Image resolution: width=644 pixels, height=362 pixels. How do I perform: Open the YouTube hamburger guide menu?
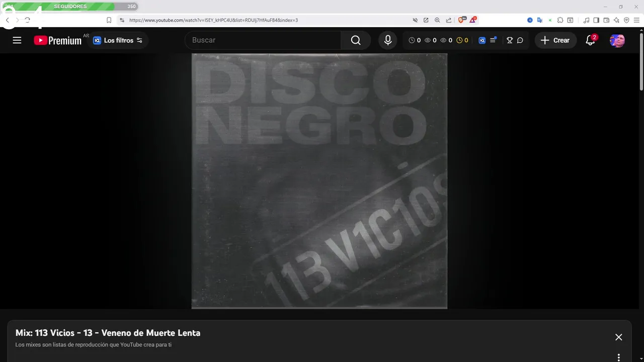(x=17, y=40)
